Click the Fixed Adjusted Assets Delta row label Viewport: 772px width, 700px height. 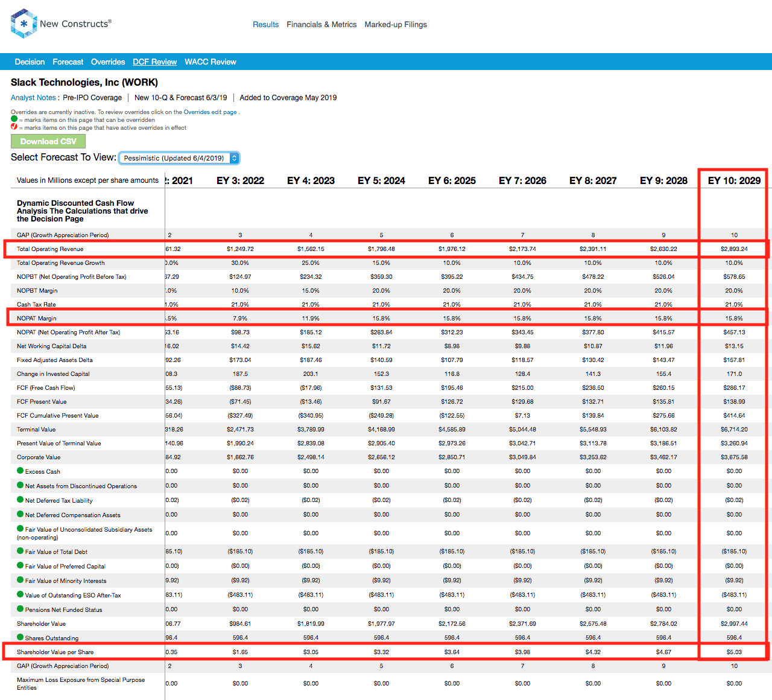(55, 360)
